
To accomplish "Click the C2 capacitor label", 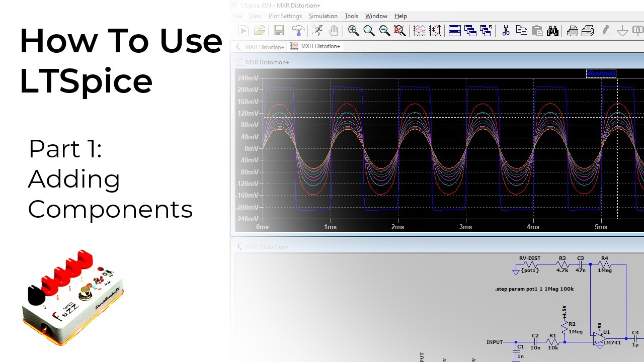I will coord(535,336).
